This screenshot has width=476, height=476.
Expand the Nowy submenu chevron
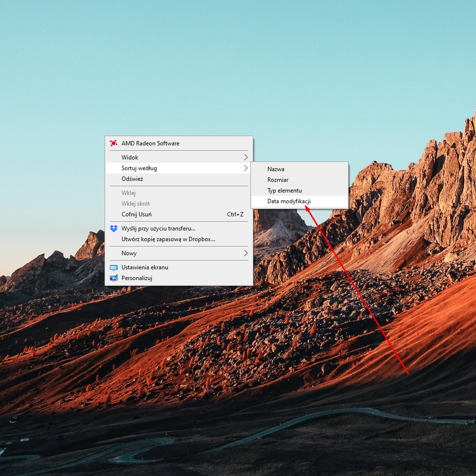coord(246,253)
